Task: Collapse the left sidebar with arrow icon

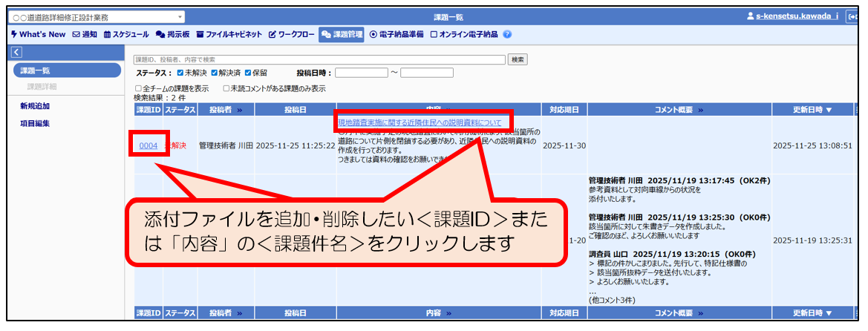Action: [x=17, y=52]
